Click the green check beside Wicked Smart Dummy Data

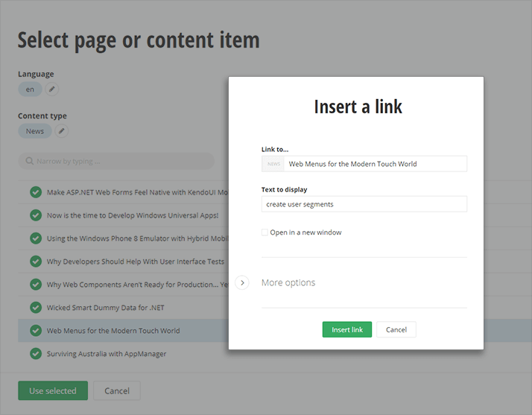(x=36, y=308)
